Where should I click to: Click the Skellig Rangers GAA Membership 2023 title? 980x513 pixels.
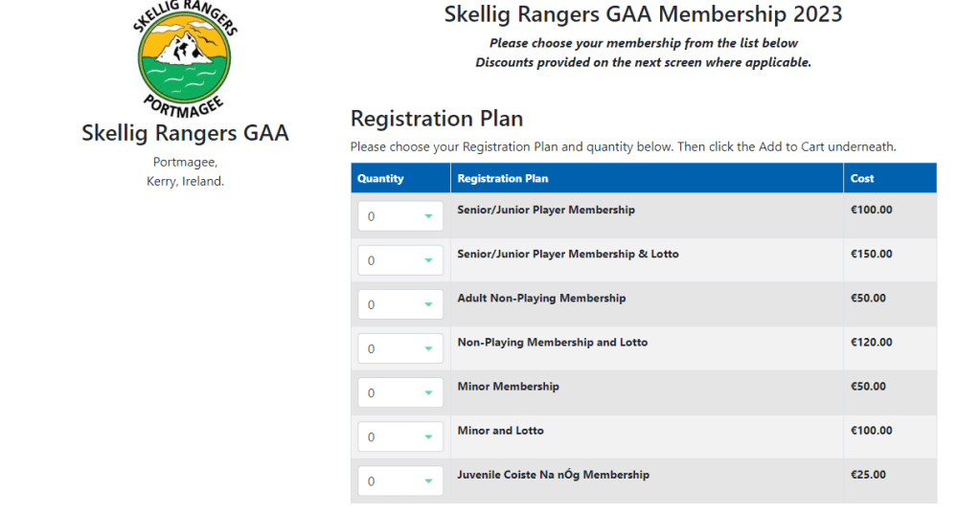pyautogui.click(x=643, y=14)
